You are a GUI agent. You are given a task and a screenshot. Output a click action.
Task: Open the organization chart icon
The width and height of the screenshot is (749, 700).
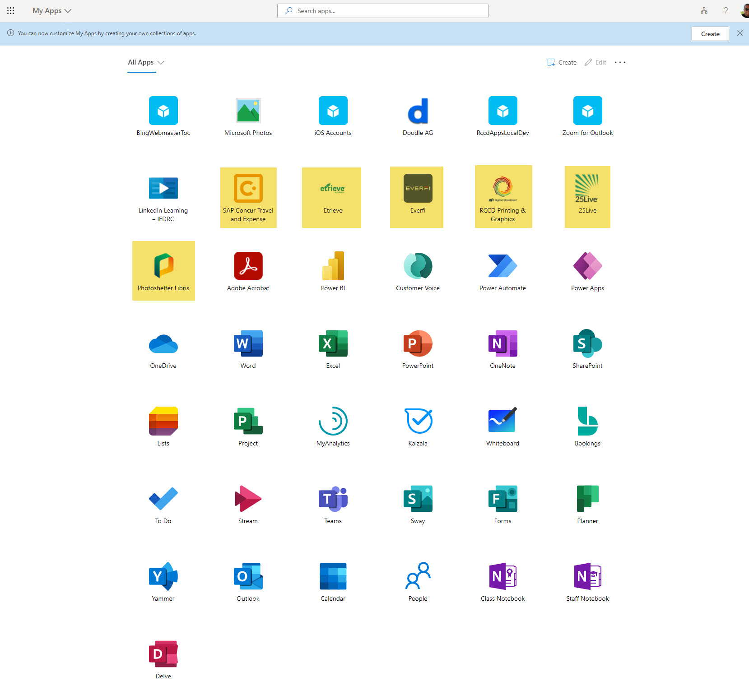[704, 10]
